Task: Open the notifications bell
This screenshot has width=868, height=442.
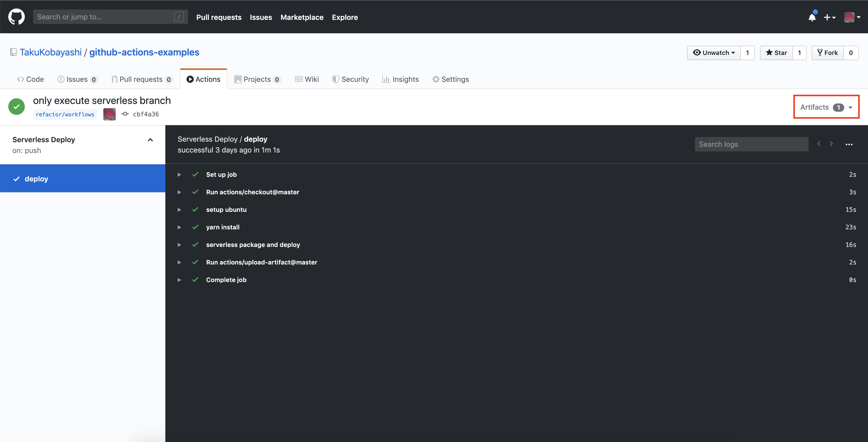Action: pyautogui.click(x=812, y=17)
